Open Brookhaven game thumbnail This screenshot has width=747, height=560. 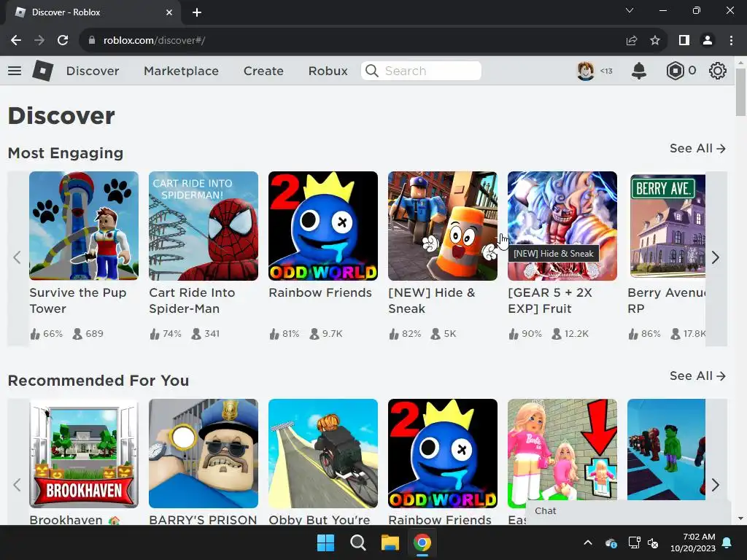click(84, 454)
